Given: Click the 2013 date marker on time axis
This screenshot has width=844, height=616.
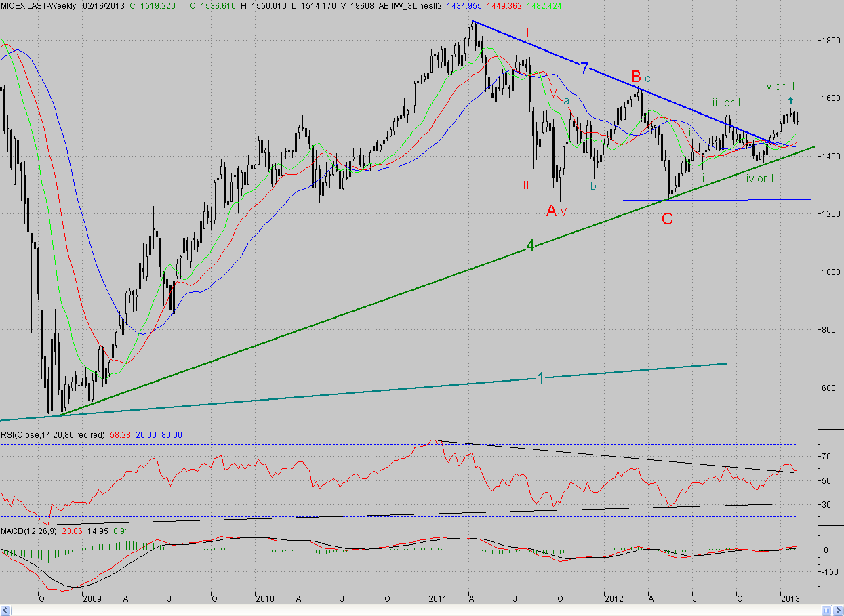Looking at the screenshot, I should coord(790,599).
